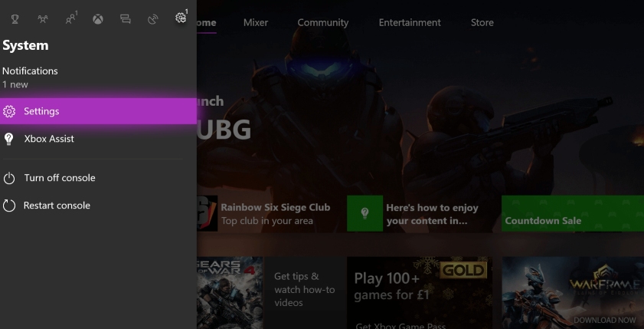
Task: Open the Messages chat icon in guide
Action: 126,19
